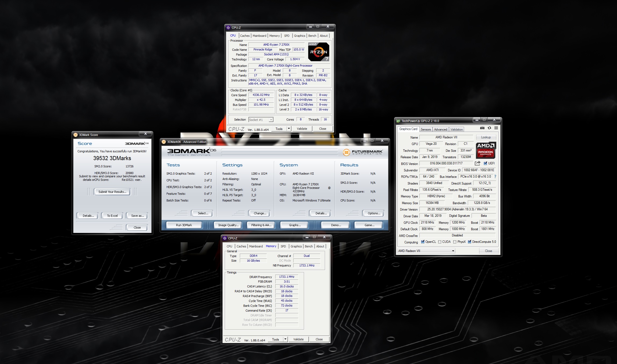Open the GPU-Z hamburger menu icon
This screenshot has width=617, height=364.
point(496,128)
